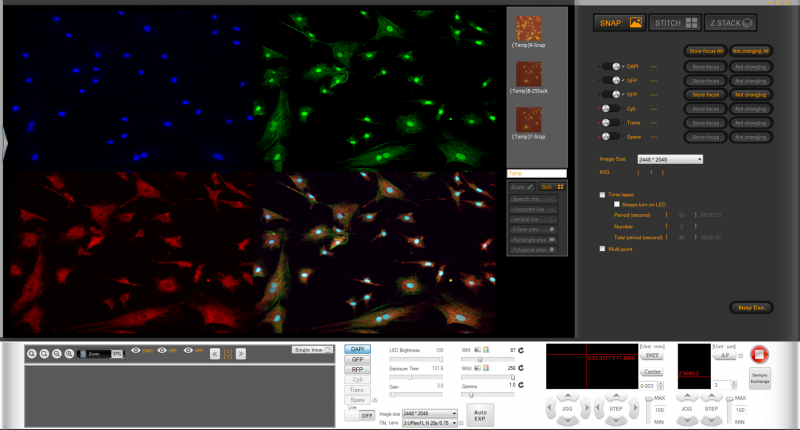Click the red stop icon
Viewport: 800px width, 430px height.
point(758,354)
